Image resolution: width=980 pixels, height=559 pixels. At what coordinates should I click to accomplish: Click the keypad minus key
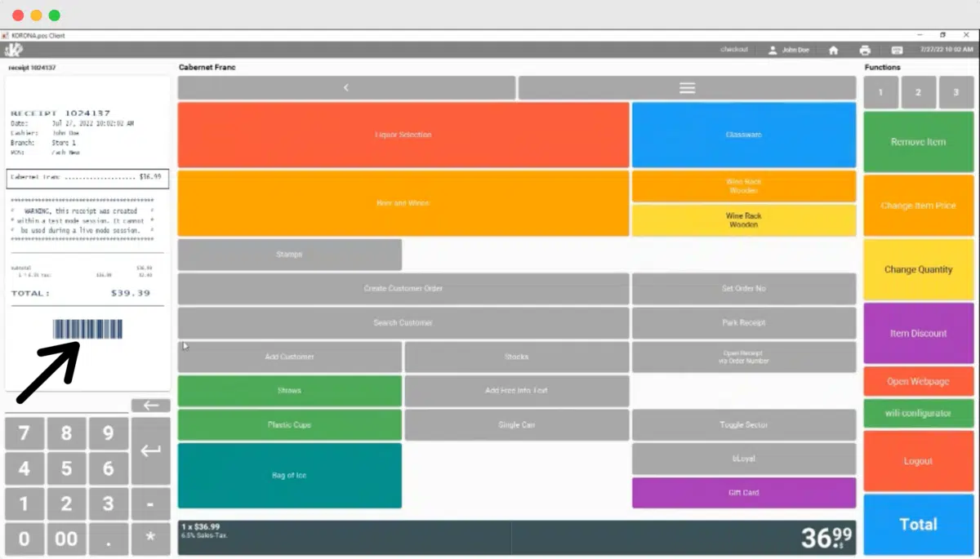[x=150, y=504]
